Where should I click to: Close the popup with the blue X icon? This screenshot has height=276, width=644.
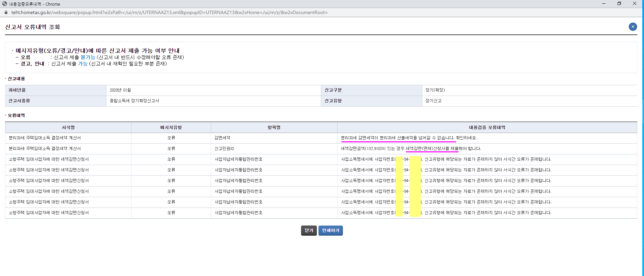(x=633, y=27)
